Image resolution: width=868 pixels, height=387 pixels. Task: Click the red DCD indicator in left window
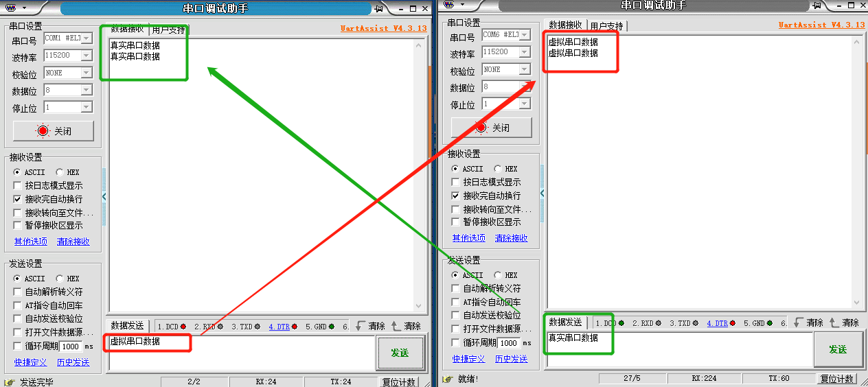(x=183, y=327)
